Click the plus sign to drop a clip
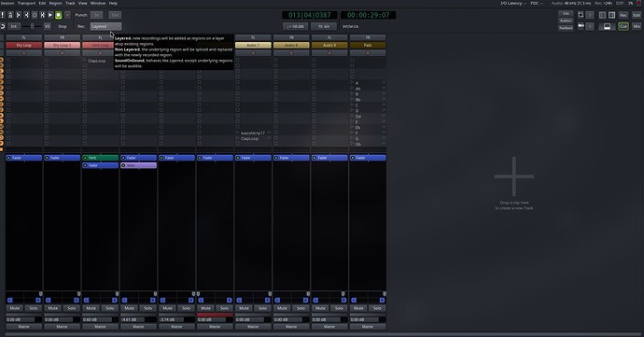The width and height of the screenshot is (644, 337). (x=514, y=176)
